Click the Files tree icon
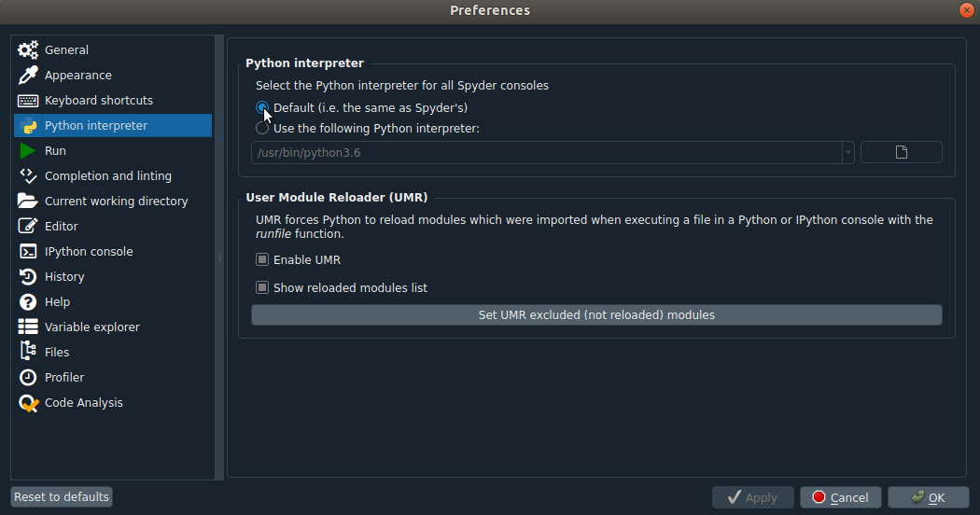The height and width of the screenshot is (515, 980). [28, 351]
